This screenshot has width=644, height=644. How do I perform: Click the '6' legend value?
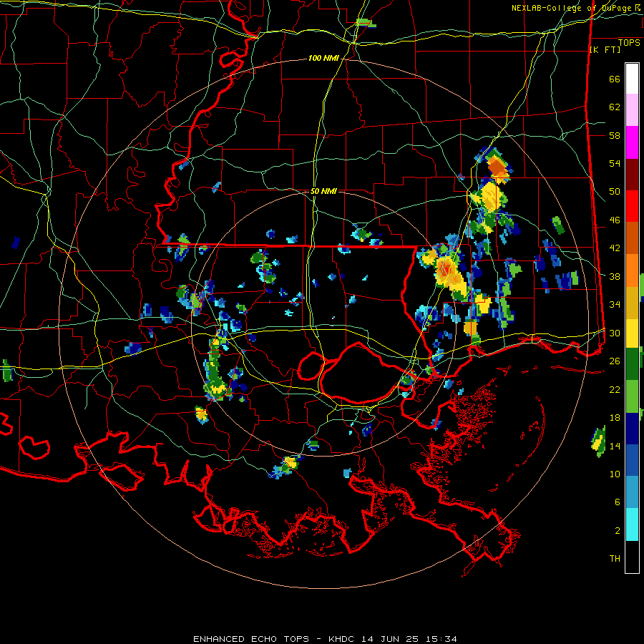[617, 502]
